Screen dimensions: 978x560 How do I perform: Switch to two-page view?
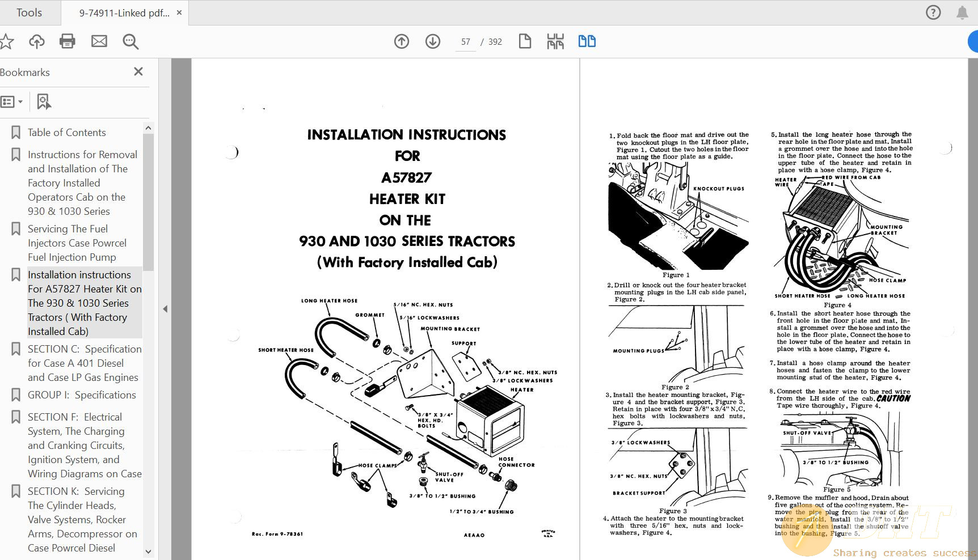[587, 41]
